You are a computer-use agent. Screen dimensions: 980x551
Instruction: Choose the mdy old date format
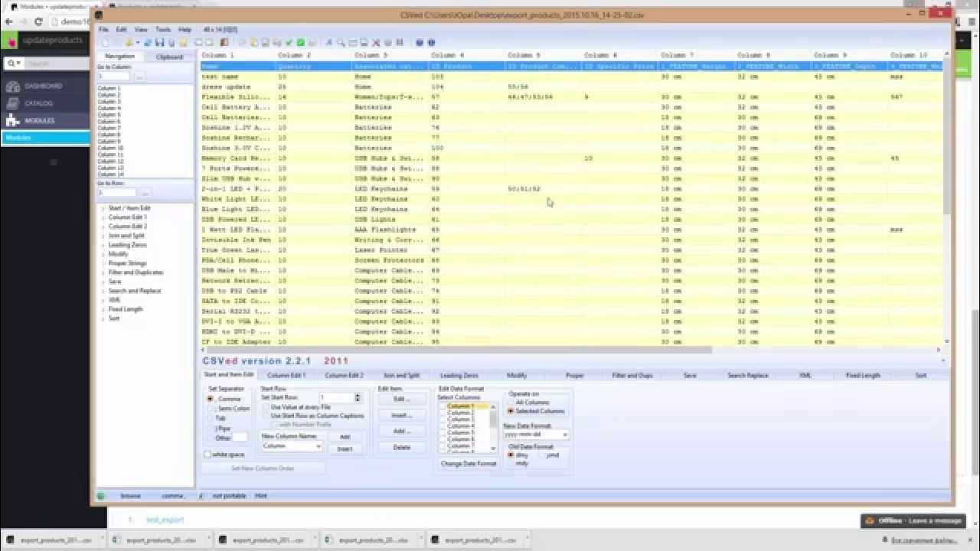511,464
